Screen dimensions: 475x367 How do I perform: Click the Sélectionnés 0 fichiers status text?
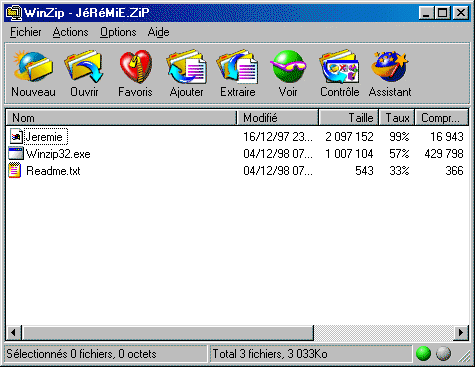coord(81,354)
